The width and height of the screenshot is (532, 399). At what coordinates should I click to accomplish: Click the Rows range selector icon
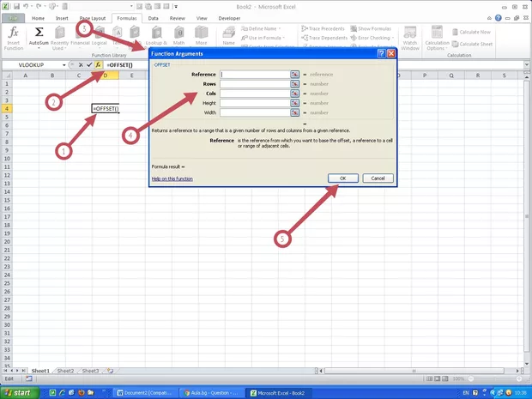point(295,84)
